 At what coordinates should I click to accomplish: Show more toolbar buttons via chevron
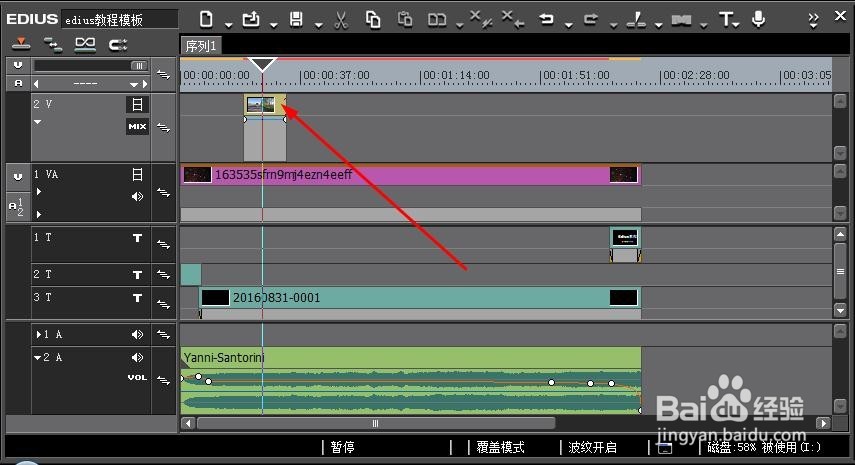813,20
